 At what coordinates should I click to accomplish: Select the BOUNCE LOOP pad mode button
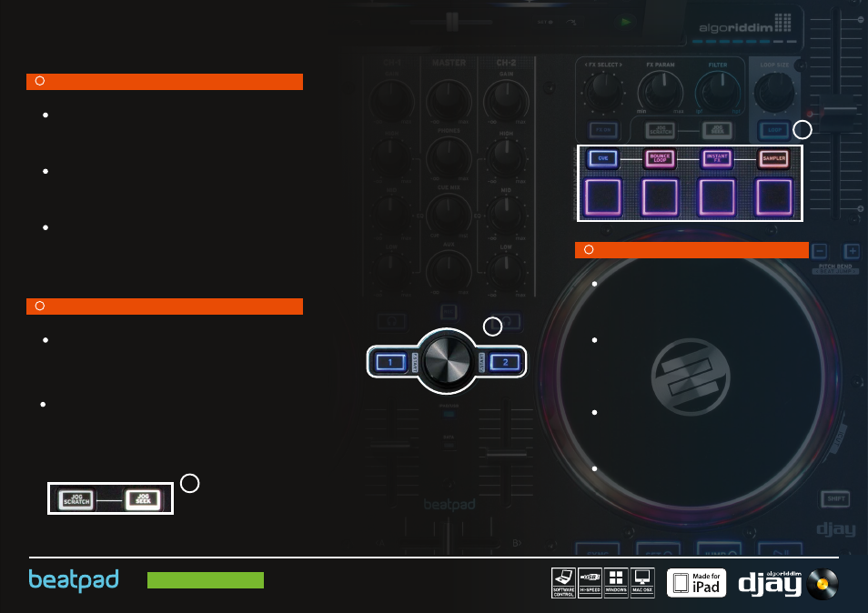660,158
